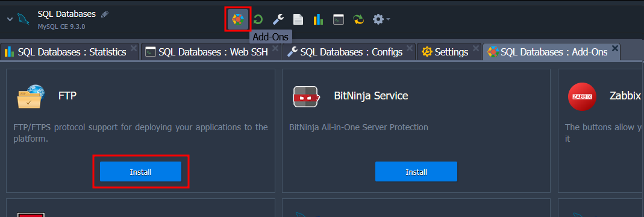This screenshot has width=644, height=217.
Task: Click the MySQL dolphin logo icon
Action: (x=23, y=19)
